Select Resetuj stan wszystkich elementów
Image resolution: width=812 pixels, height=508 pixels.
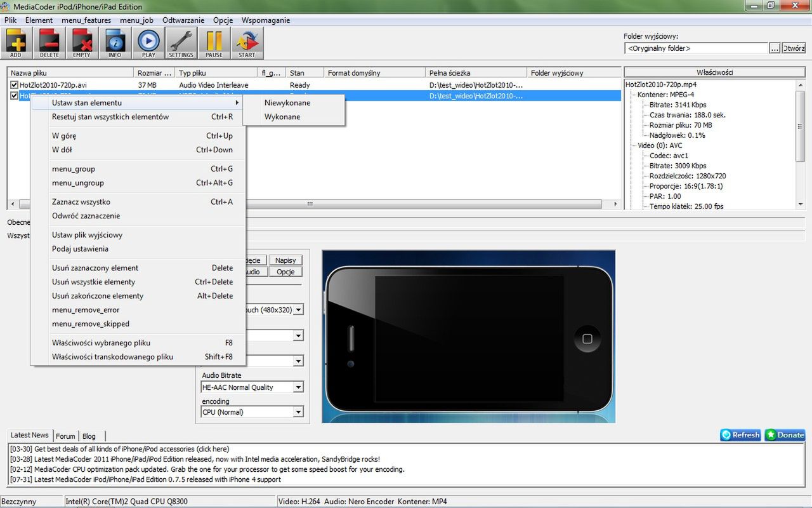click(137, 117)
